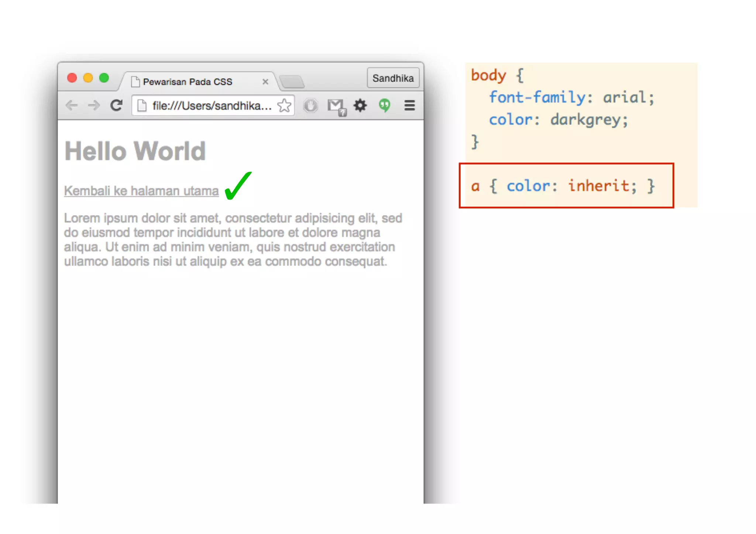This screenshot has height=534, width=756.
Task: Select the Pewarisan Pada CSS tab
Action: [x=188, y=82]
